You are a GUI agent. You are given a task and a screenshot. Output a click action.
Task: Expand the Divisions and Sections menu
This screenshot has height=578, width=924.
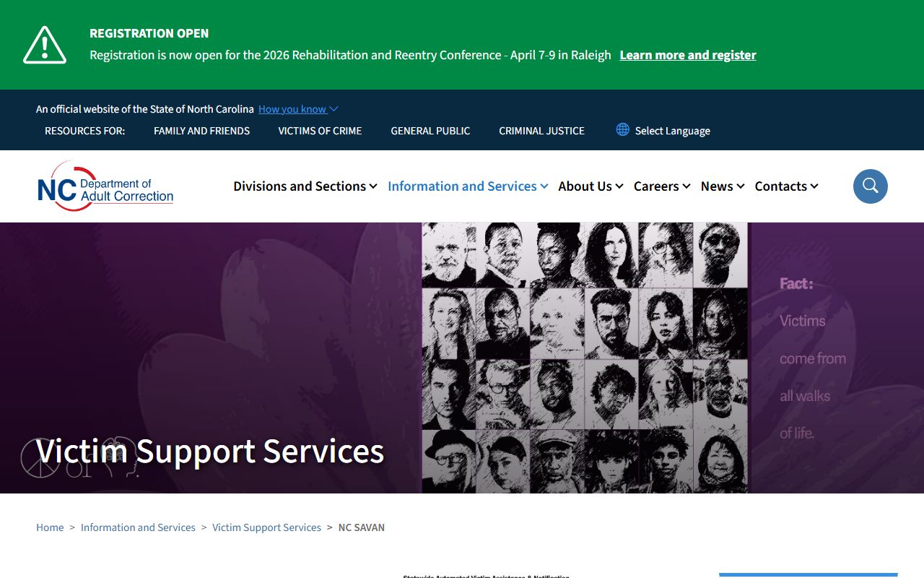[305, 186]
